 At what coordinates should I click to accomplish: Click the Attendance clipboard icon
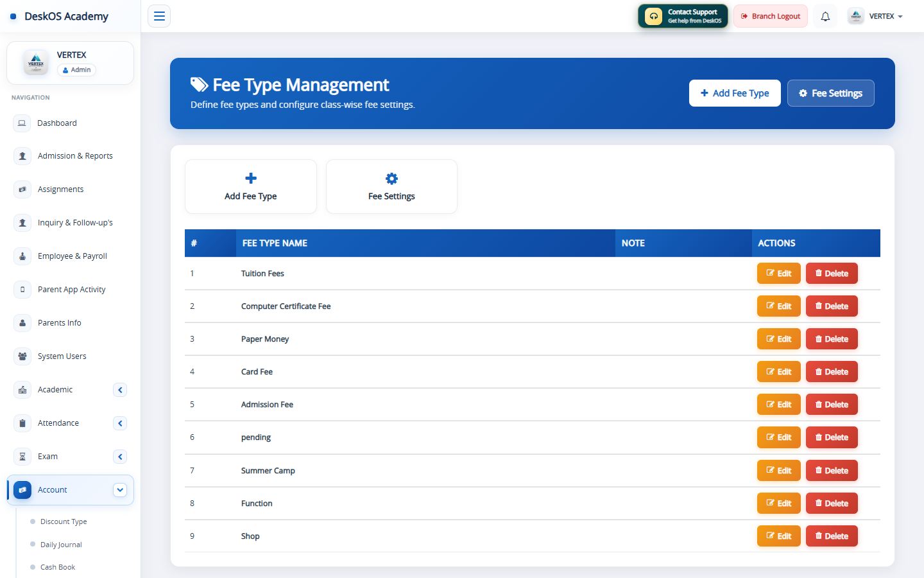(22, 423)
